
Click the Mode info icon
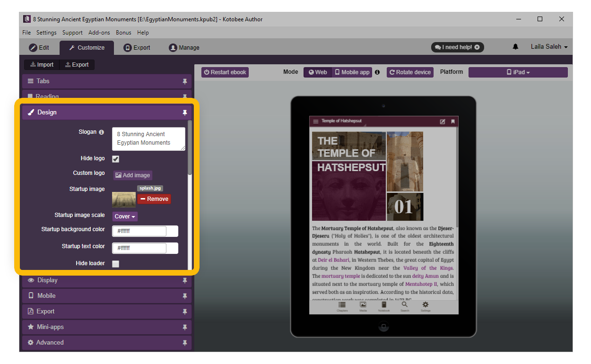pos(377,72)
